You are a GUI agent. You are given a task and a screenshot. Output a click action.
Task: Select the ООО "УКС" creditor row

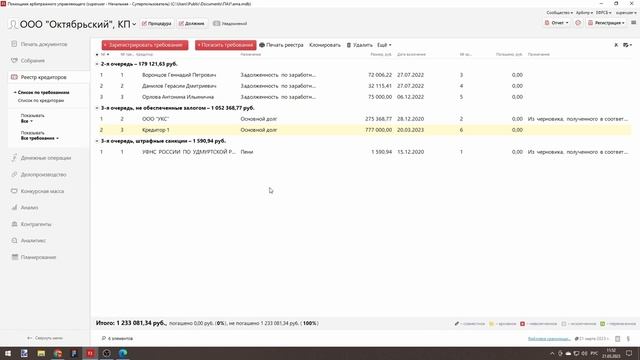pos(363,119)
